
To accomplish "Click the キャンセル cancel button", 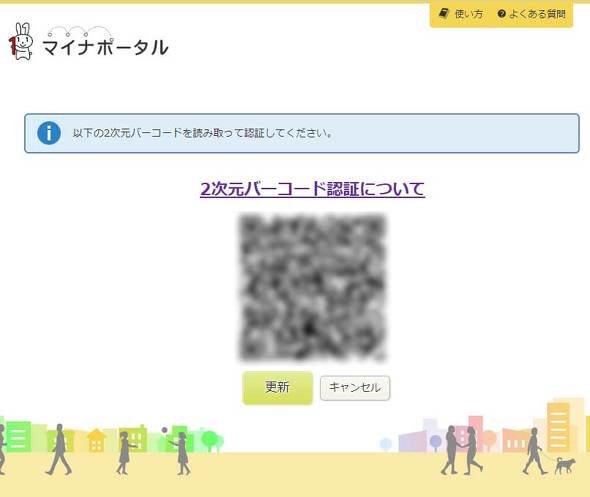I will pyautogui.click(x=355, y=388).
